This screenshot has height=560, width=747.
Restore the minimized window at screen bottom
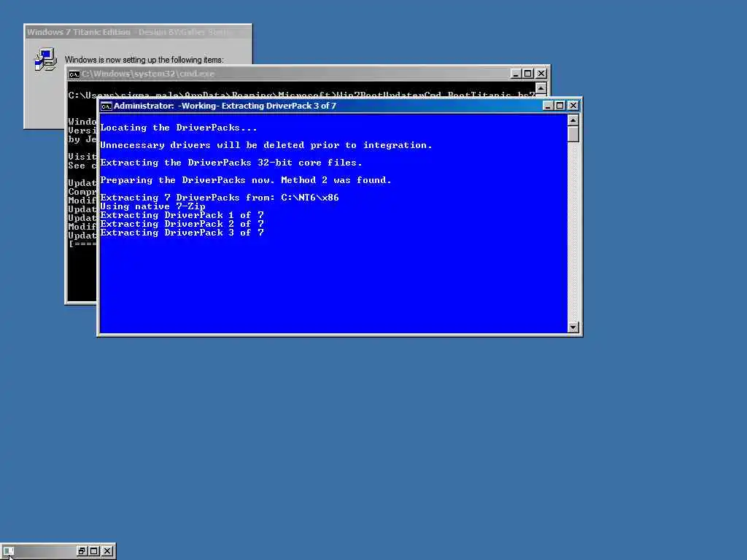pyautogui.click(x=82, y=551)
